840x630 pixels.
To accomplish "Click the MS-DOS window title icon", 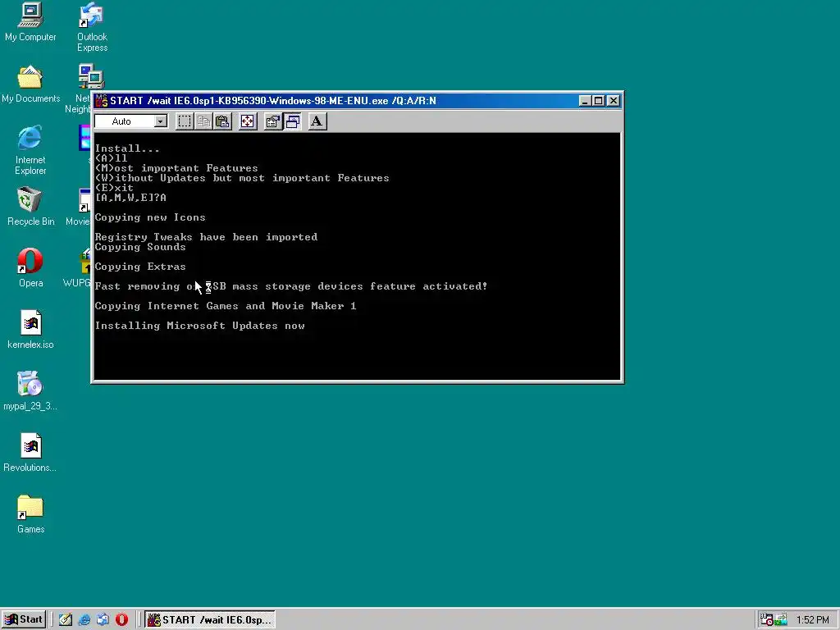I will [101, 101].
